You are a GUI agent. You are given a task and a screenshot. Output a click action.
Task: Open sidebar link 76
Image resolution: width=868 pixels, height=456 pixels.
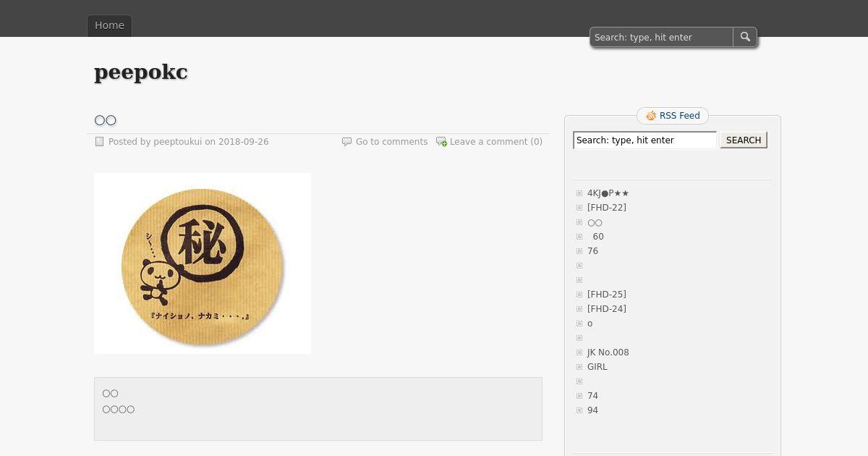[x=593, y=251]
